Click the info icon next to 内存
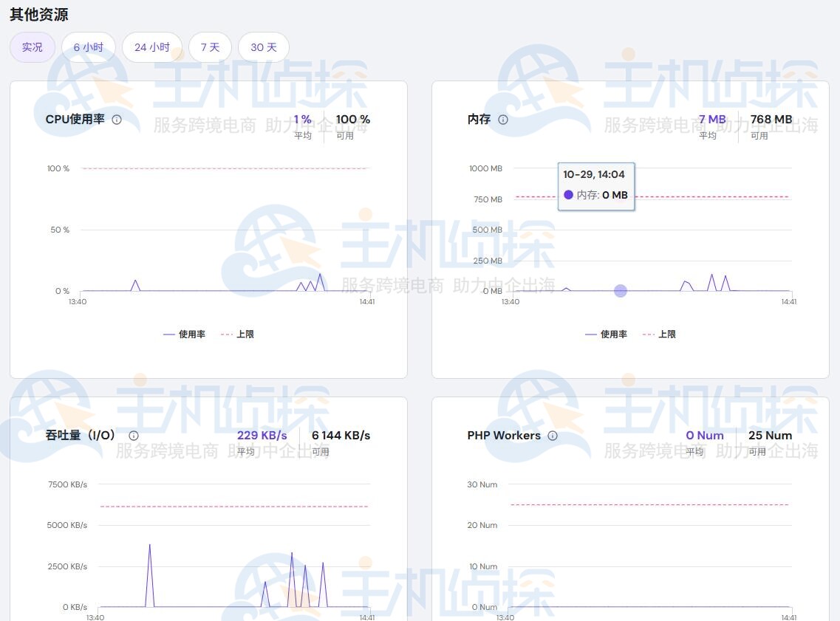Viewport: 840px width, 621px height. (x=503, y=120)
